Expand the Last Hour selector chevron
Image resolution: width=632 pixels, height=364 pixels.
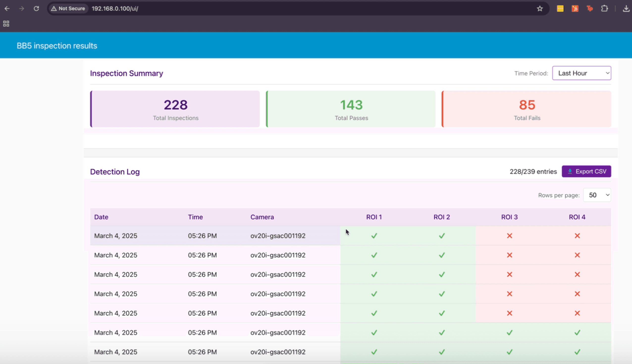pos(607,73)
